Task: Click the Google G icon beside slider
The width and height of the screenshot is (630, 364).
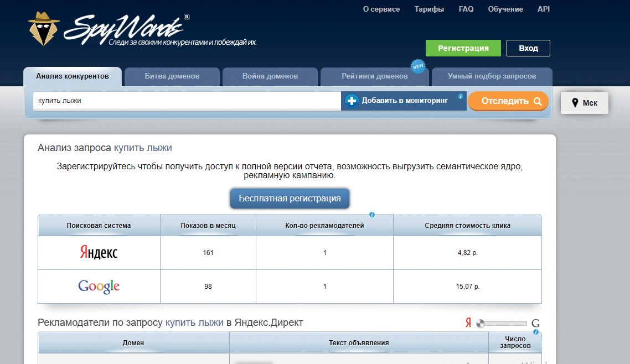Action: pyautogui.click(x=535, y=323)
